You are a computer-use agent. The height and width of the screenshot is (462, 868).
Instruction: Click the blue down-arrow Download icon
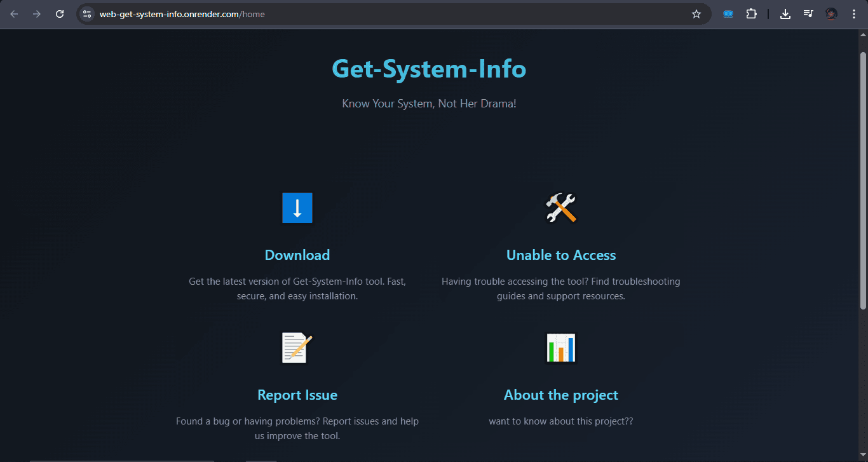point(297,208)
